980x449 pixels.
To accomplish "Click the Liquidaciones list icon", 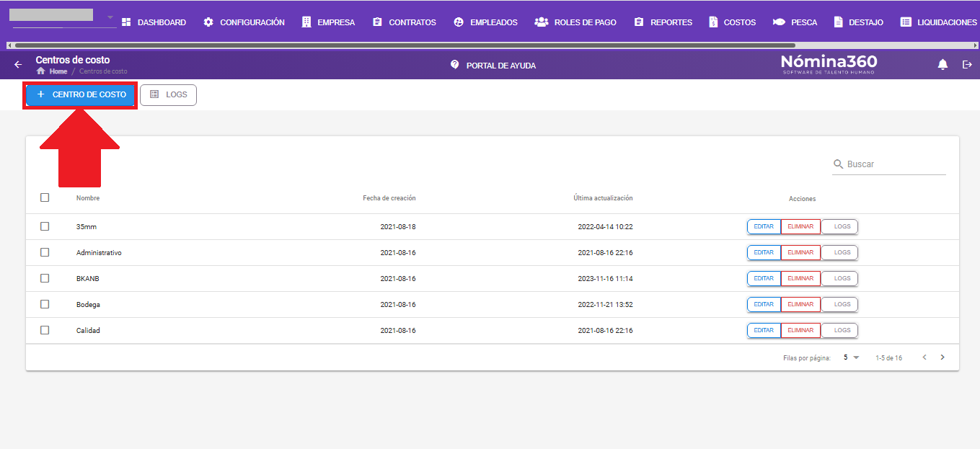I will click(906, 22).
